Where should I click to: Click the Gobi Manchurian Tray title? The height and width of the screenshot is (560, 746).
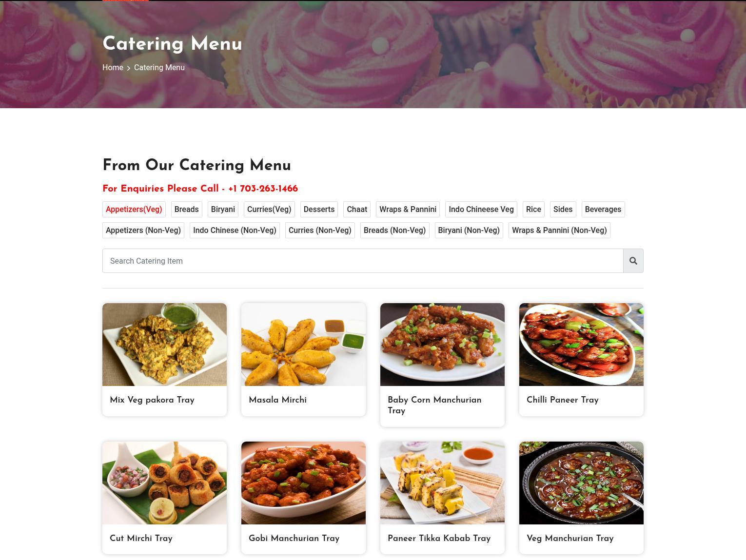[x=294, y=539]
